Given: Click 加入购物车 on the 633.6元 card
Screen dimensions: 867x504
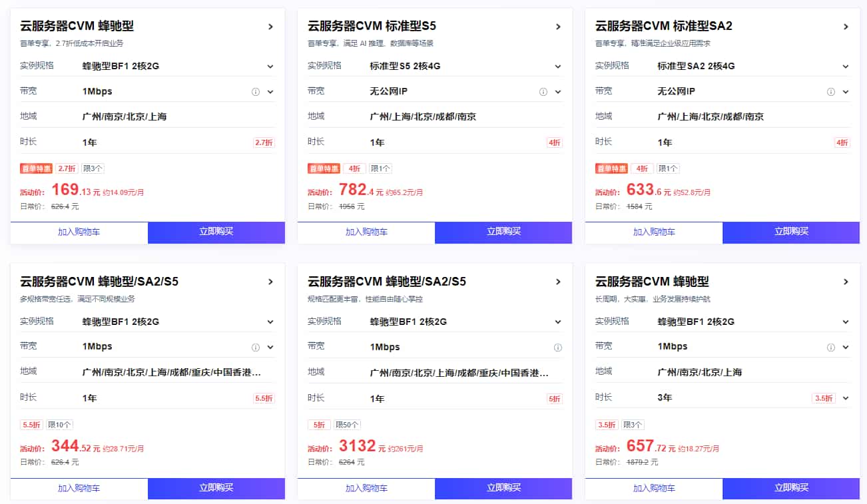Looking at the screenshot, I should (654, 232).
